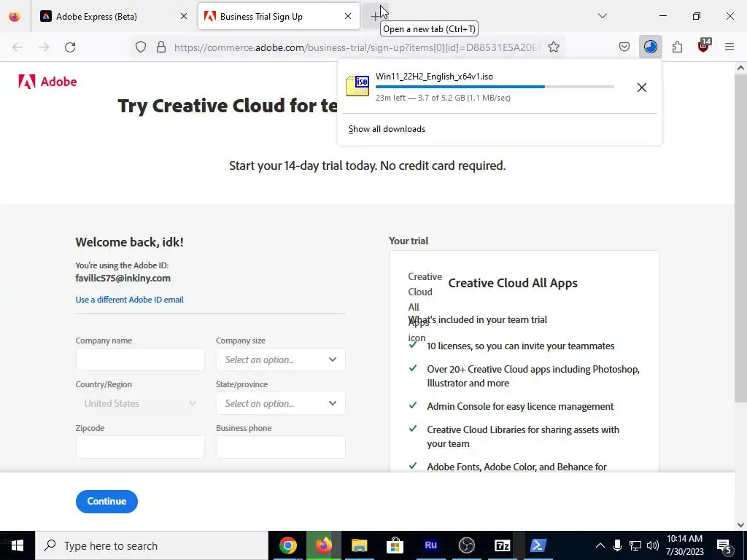Open OBS Studio from taskbar

click(x=466, y=545)
